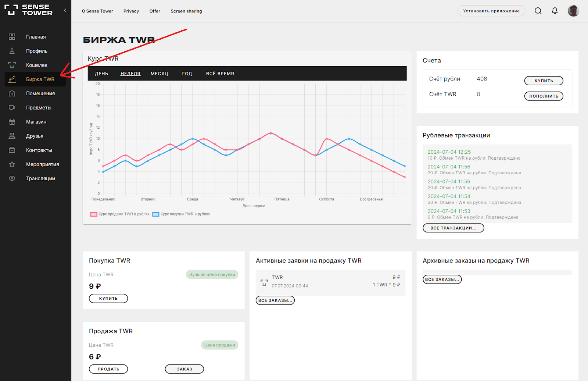Image resolution: width=588 pixels, height=381 pixels.
Task: Click the Кошелек icon in sidebar
Action: tap(12, 65)
